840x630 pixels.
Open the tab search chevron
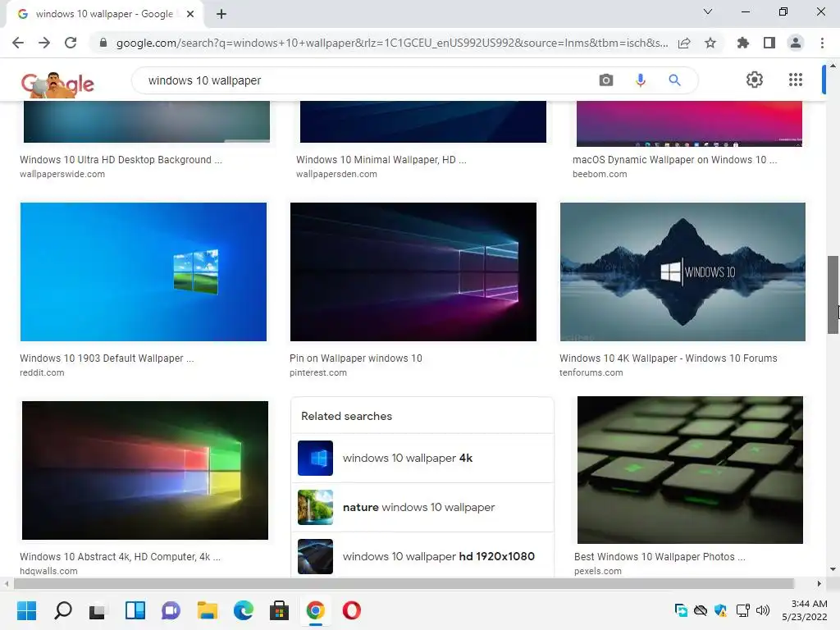708,11
